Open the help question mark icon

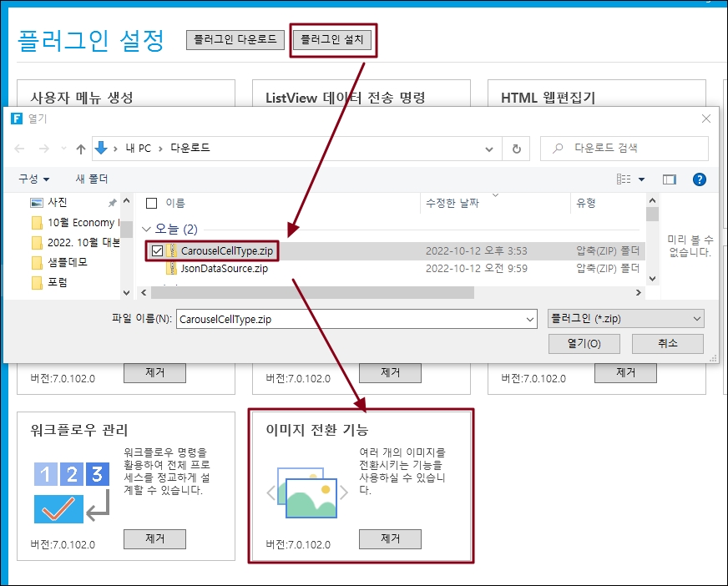[700, 179]
